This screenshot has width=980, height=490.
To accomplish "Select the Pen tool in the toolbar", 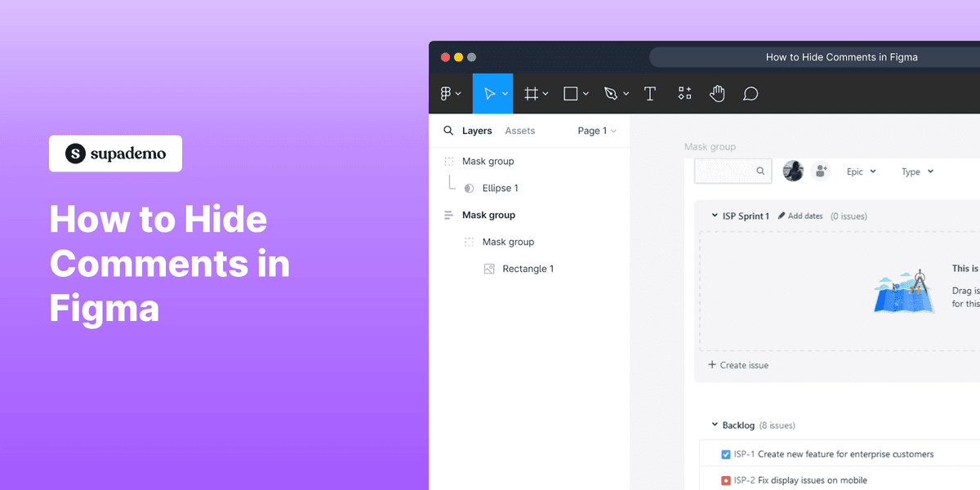I will pos(612,93).
